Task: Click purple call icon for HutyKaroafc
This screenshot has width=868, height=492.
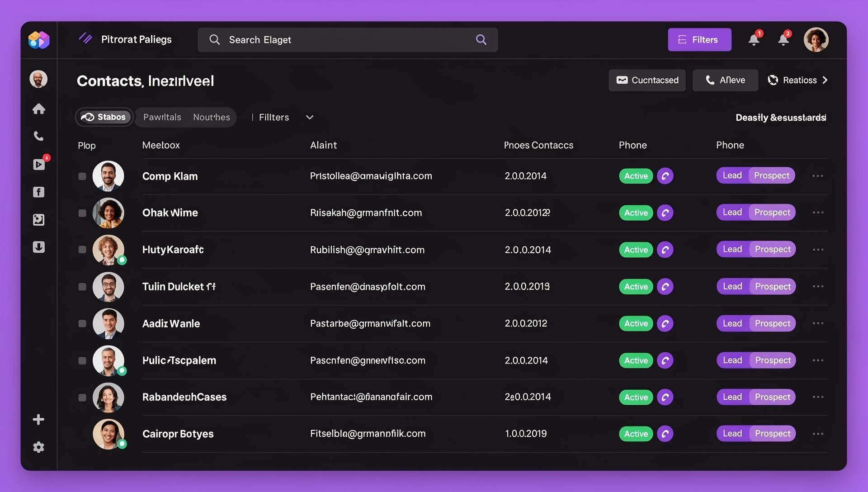Action: tap(665, 250)
